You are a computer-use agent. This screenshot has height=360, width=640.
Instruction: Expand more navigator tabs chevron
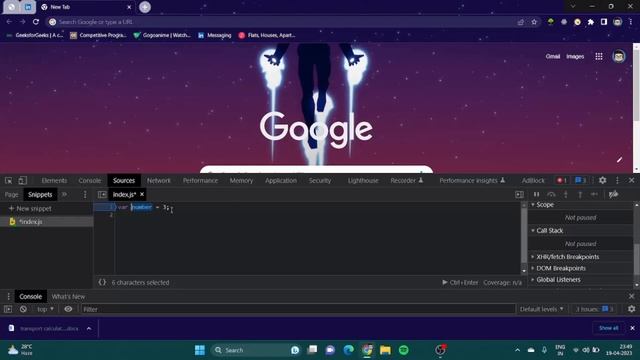(64, 195)
